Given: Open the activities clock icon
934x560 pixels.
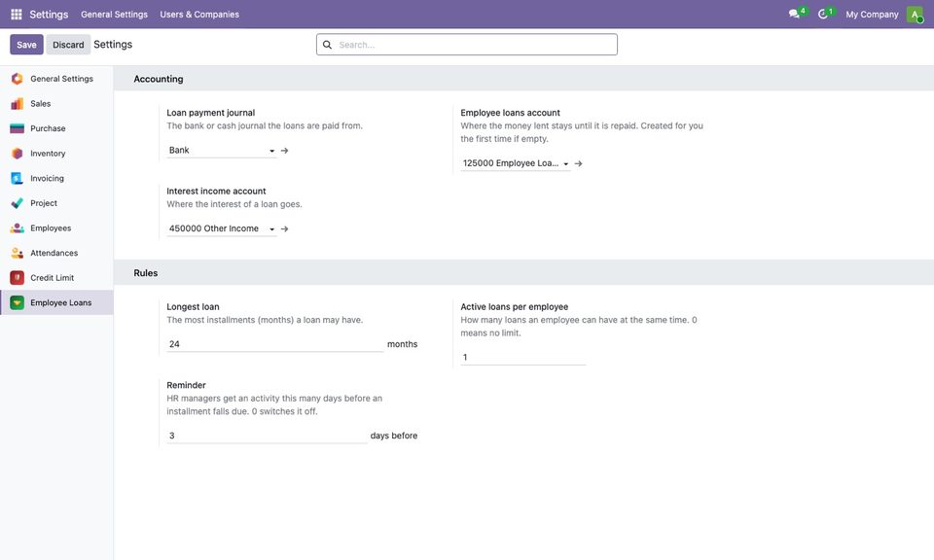Looking at the screenshot, I should click(823, 14).
